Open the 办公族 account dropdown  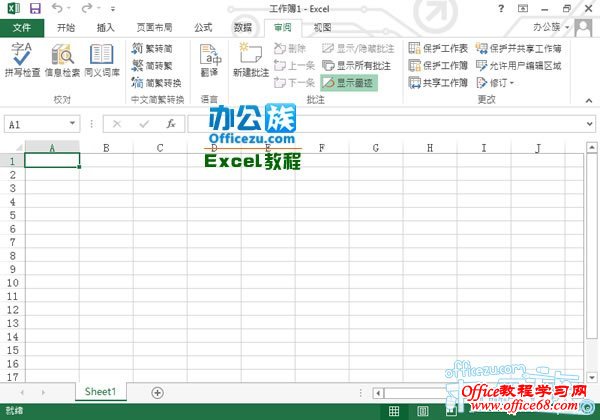point(551,27)
